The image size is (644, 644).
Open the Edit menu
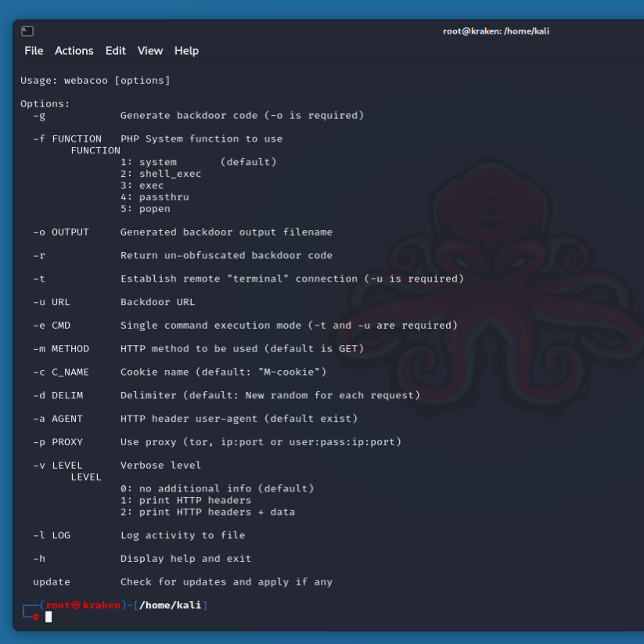pyautogui.click(x=116, y=51)
